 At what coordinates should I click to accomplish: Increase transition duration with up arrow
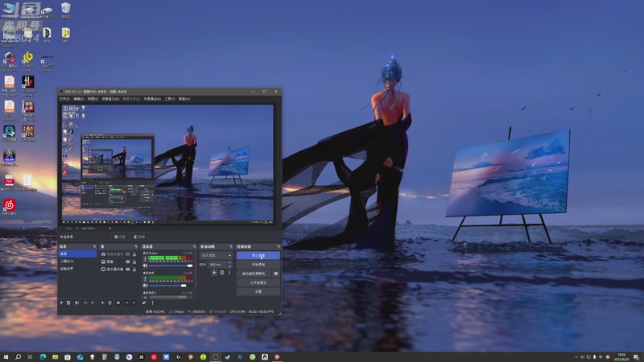pyautogui.click(x=229, y=263)
